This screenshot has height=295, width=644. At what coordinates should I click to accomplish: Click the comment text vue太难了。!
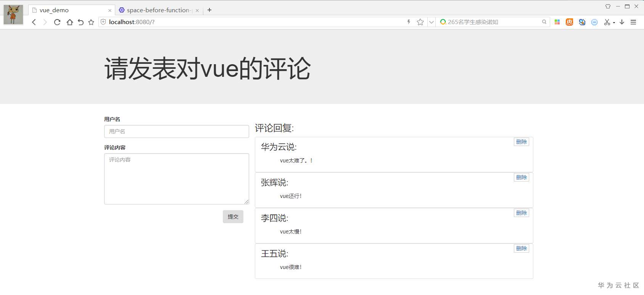(x=296, y=160)
